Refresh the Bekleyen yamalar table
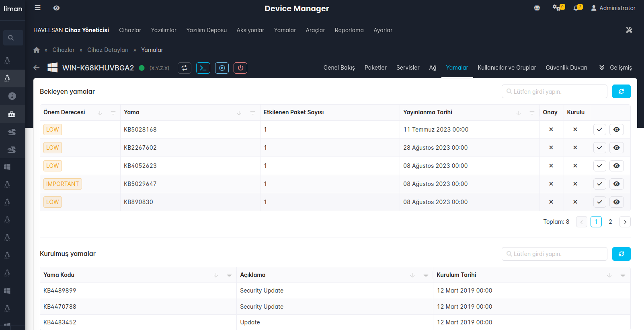The height and width of the screenshot is (330, 644). (x=621, y=91)
